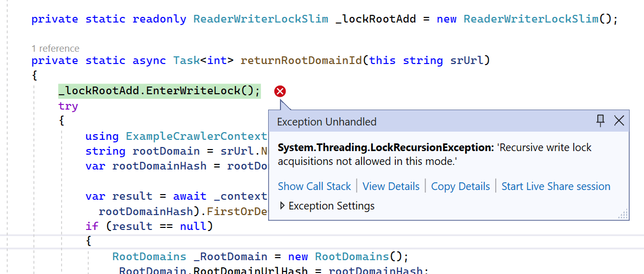
Task: Open View Details link
Action: tap(391, 186)
